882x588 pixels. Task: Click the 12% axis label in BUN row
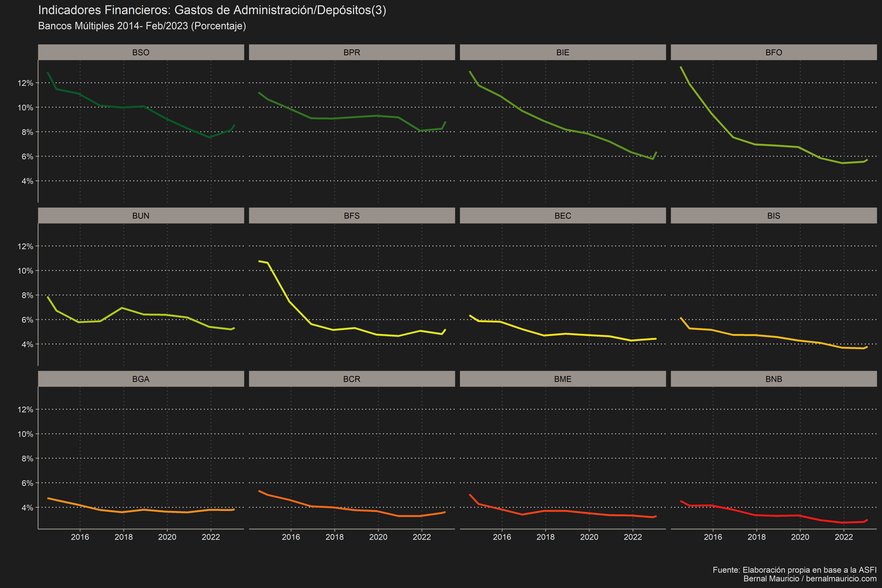(x=25, y=246)
